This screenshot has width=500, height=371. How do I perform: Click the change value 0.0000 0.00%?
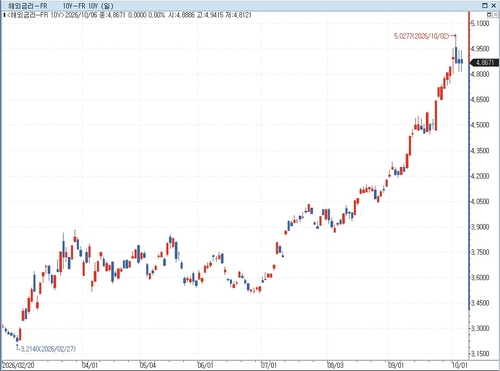[146, 15]
